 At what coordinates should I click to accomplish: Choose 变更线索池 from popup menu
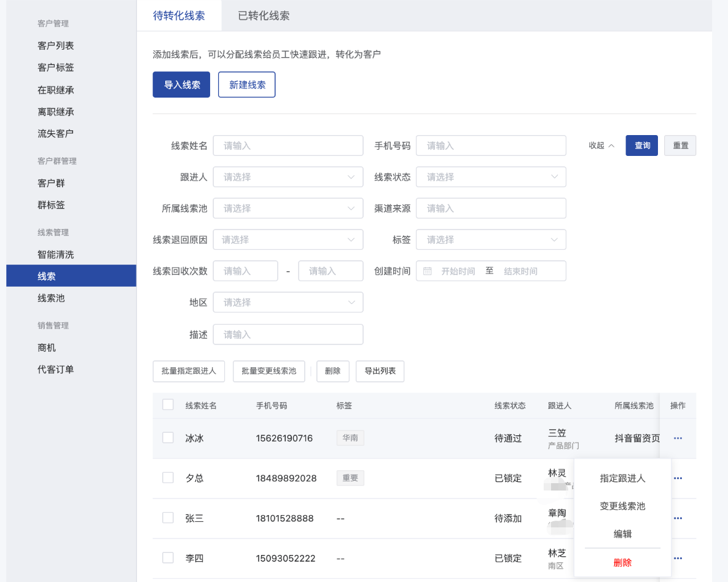pos(622,506)
